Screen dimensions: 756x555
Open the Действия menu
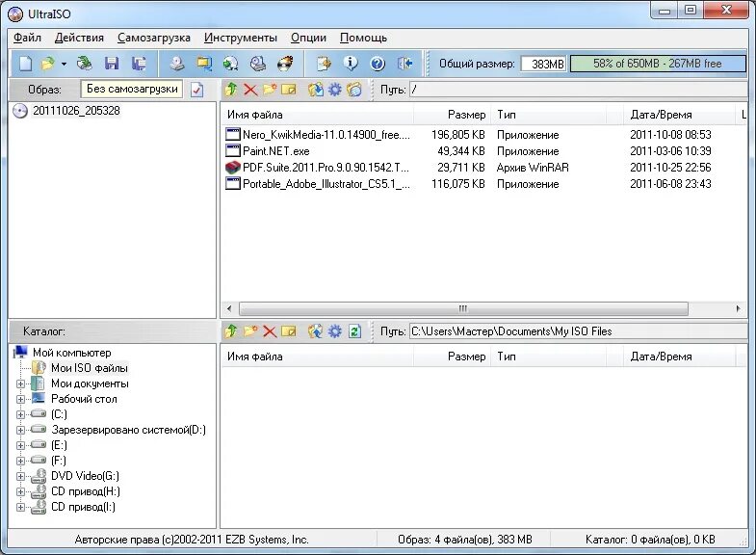click(x=79, y=38)
